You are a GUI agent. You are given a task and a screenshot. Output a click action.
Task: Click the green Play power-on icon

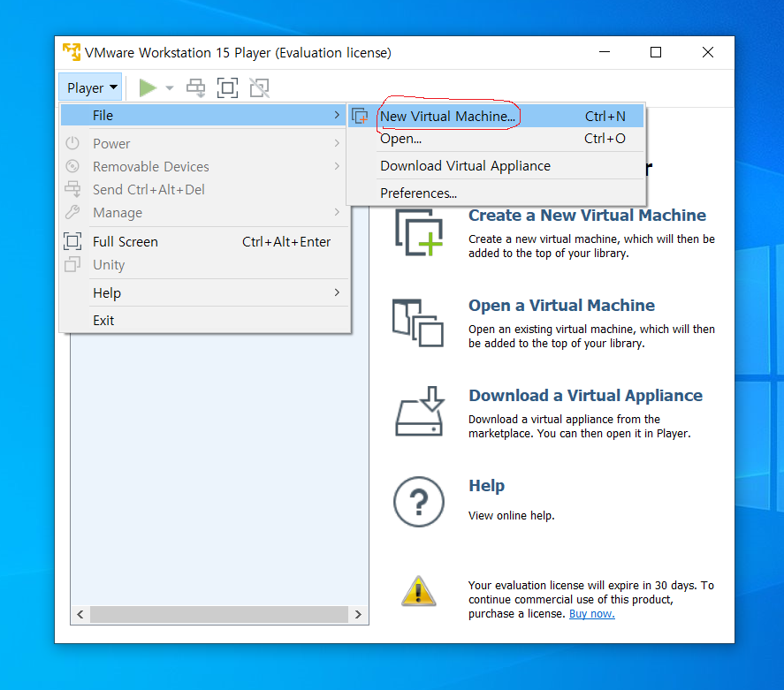[148, 88]
